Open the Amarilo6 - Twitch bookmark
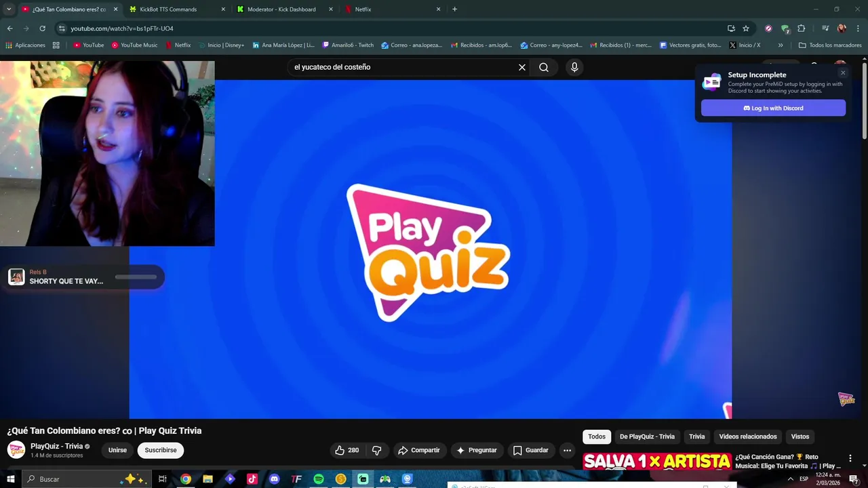The image size is (868, 488). point(348,45)
